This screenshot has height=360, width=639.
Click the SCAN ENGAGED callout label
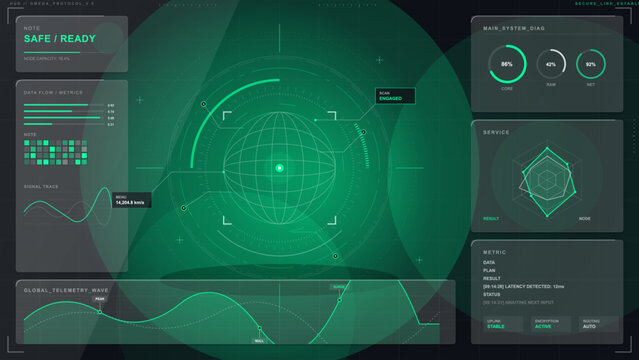click(x=395, y=96)
